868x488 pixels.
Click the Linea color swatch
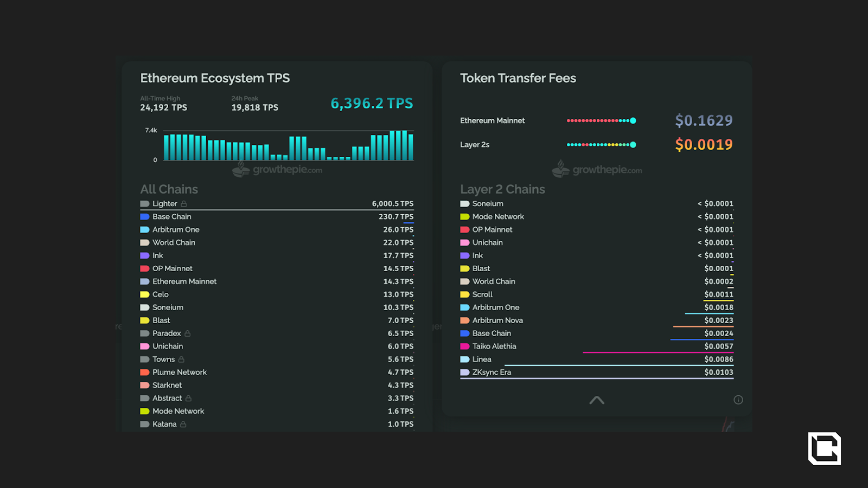click(x=465, y=359)
